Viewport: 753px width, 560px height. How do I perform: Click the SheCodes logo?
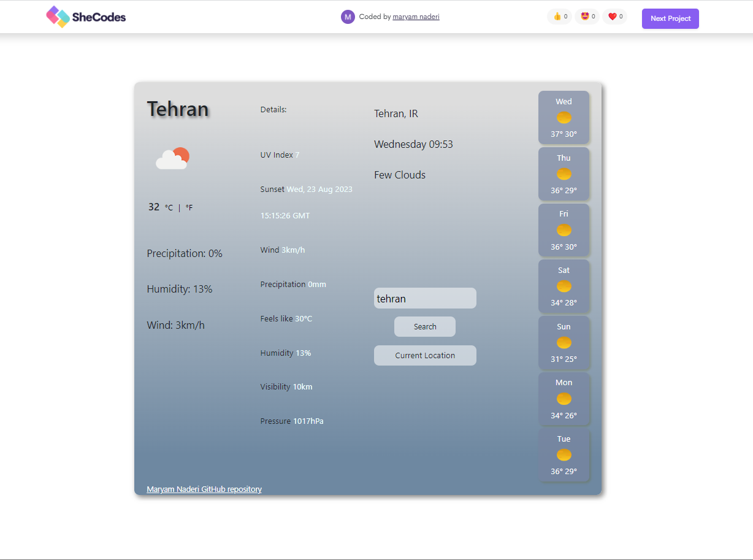(x=85, y=17)
